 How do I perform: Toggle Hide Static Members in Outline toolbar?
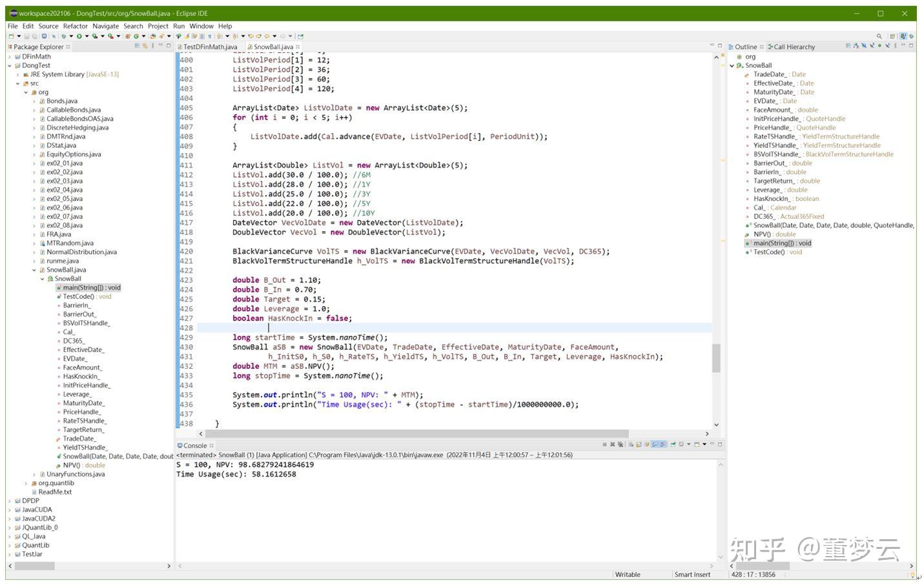pos(872,46)
